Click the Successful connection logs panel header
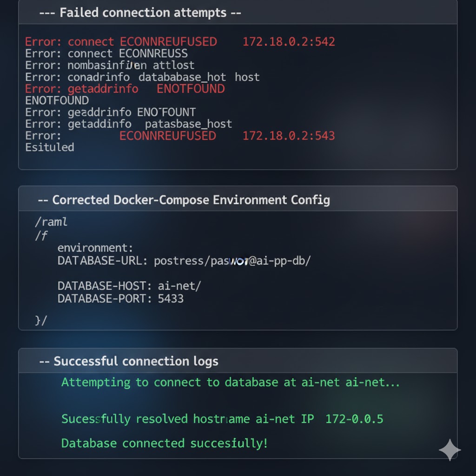 129,361
